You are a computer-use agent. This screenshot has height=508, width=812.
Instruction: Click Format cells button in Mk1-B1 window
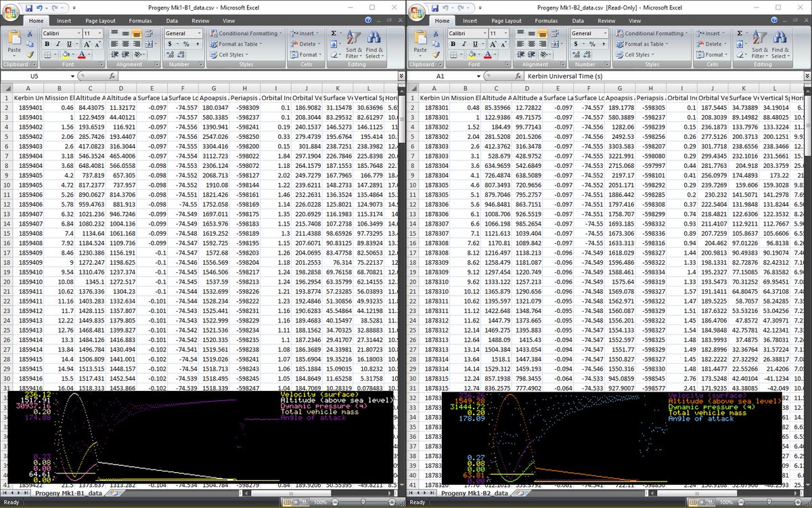point(307,55)
